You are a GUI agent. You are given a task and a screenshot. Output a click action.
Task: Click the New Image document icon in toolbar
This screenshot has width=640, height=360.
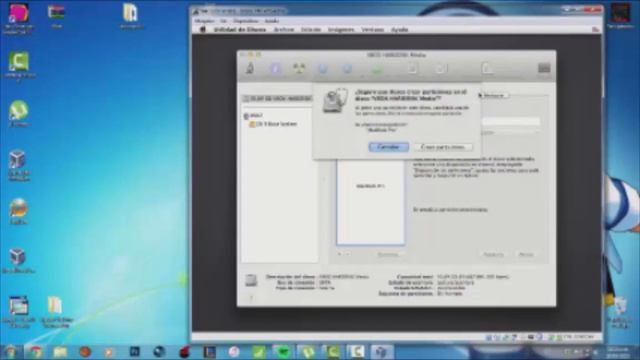coord(412,68)
